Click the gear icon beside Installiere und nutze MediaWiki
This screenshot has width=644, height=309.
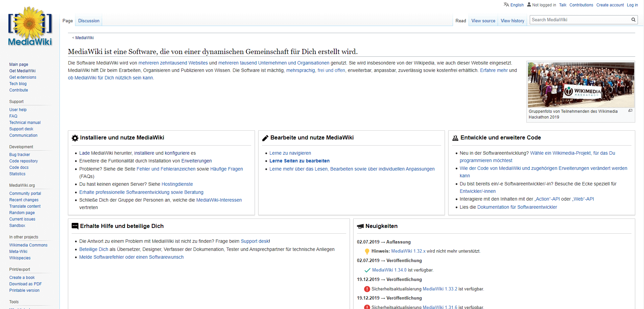click(x=75, y=138)
